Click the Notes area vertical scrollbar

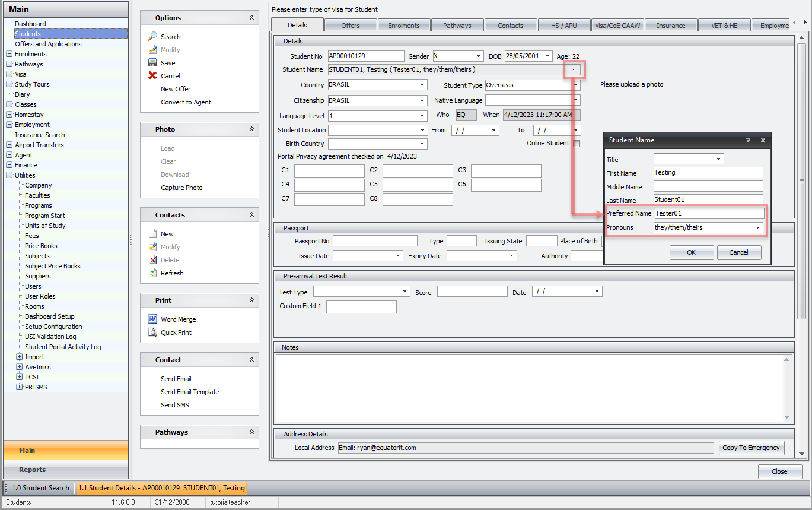(x=787, y=389)
